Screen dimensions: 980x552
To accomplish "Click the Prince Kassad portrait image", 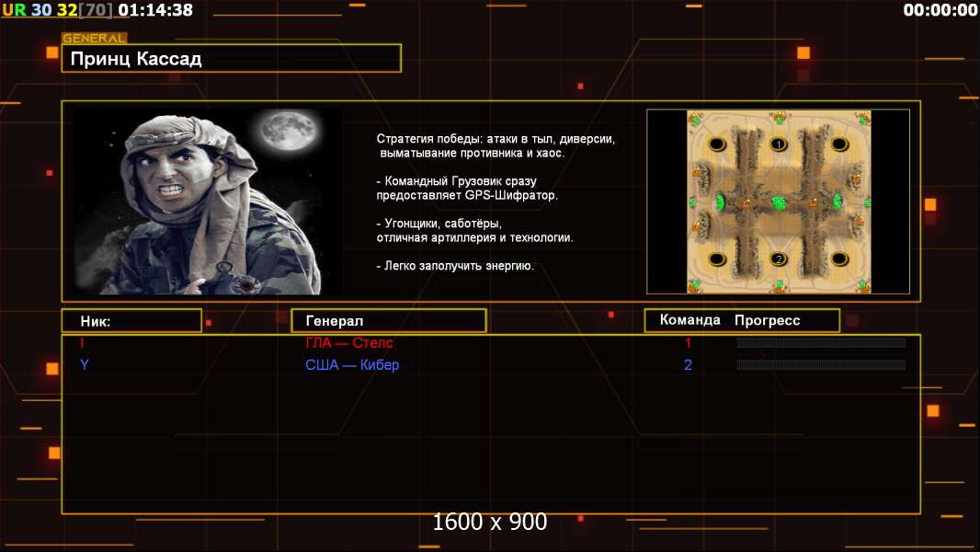I will [x=208, y=201].
